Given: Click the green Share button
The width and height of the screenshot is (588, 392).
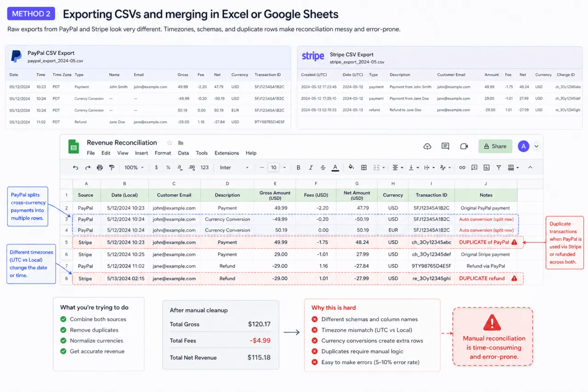Looking at the screenshot, I should click(x=495, y=146).
